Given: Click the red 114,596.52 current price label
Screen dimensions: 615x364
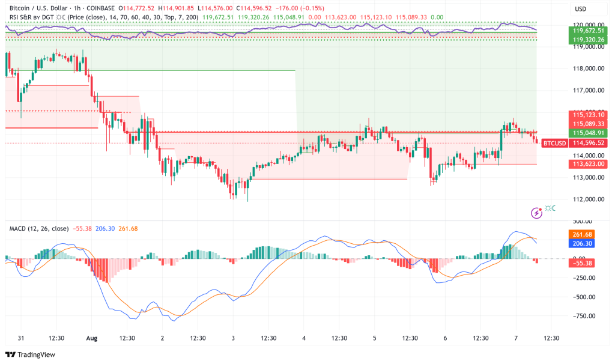Looking at the screenshot, I should [x=589, y=143].
